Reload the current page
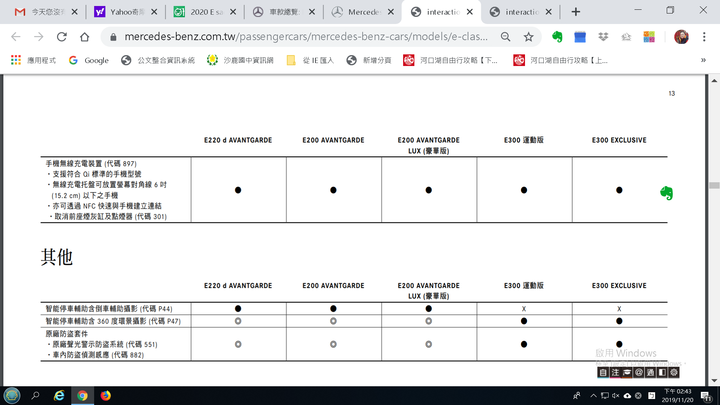 pos(62,37)
